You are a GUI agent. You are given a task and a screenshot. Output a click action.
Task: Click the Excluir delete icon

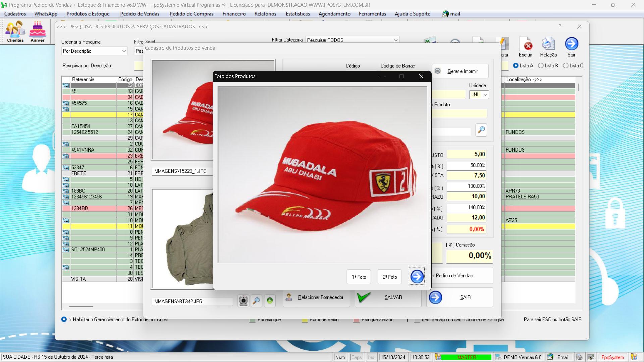coord(525,47)
